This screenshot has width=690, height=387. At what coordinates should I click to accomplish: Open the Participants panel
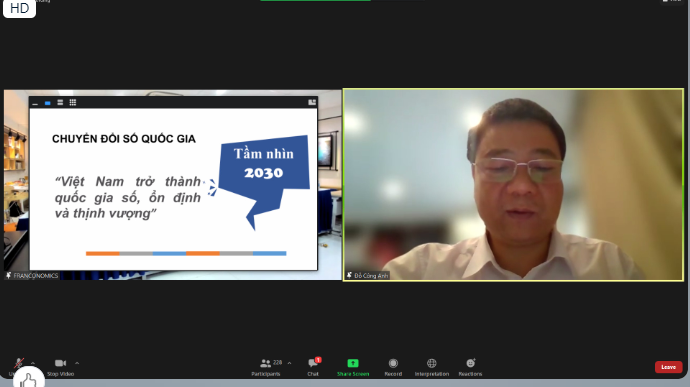266,367
